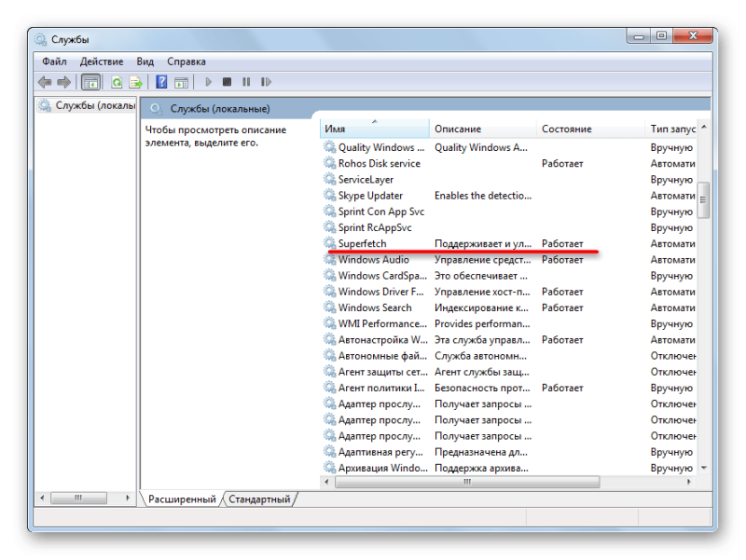Open the Help toolbar icon
Viewport: 746px width, 560px height.
pos(161,82)
